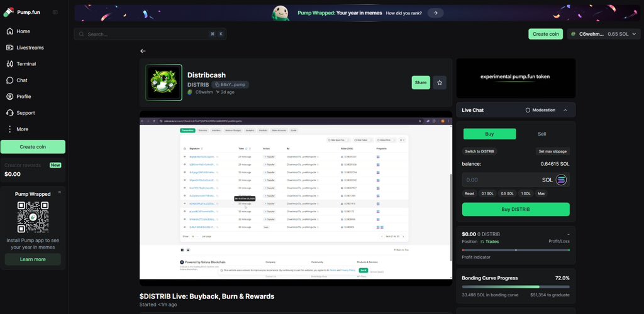The height and width of the screenshot is (314, 644).
Task: Choose the Max amount preset
Action: [x=541, y=193]
